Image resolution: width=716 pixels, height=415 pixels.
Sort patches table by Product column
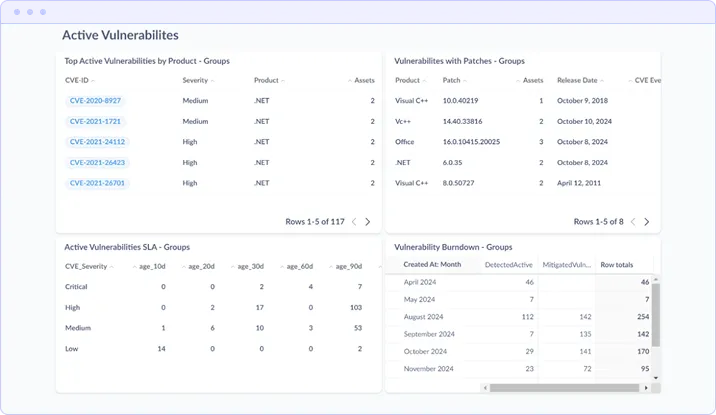[x=410, y=80]
